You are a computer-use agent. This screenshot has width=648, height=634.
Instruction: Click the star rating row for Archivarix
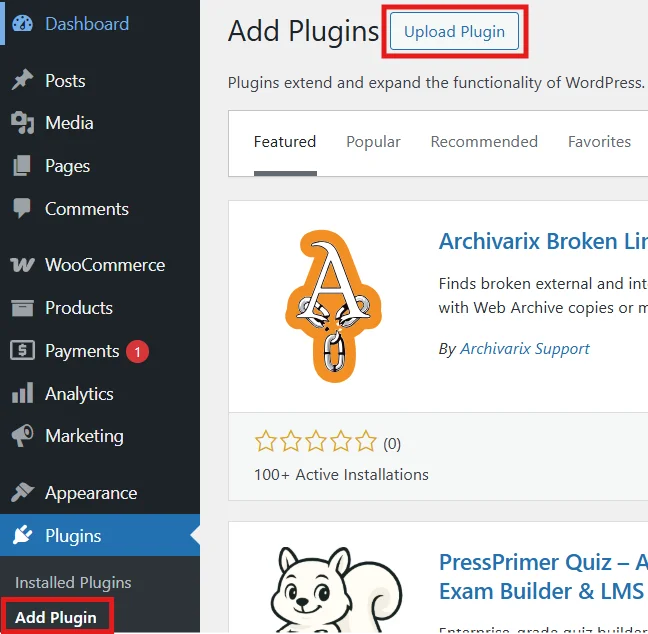[x=316, y=441]
